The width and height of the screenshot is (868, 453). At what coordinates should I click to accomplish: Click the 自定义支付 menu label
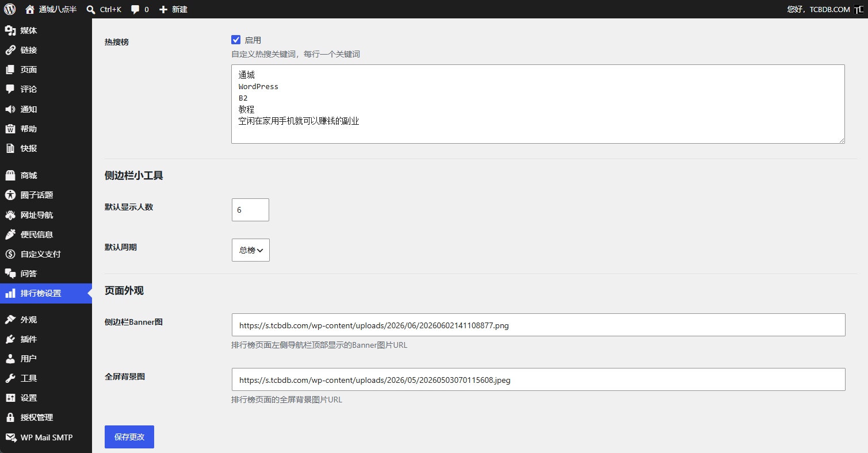[41, 254]
